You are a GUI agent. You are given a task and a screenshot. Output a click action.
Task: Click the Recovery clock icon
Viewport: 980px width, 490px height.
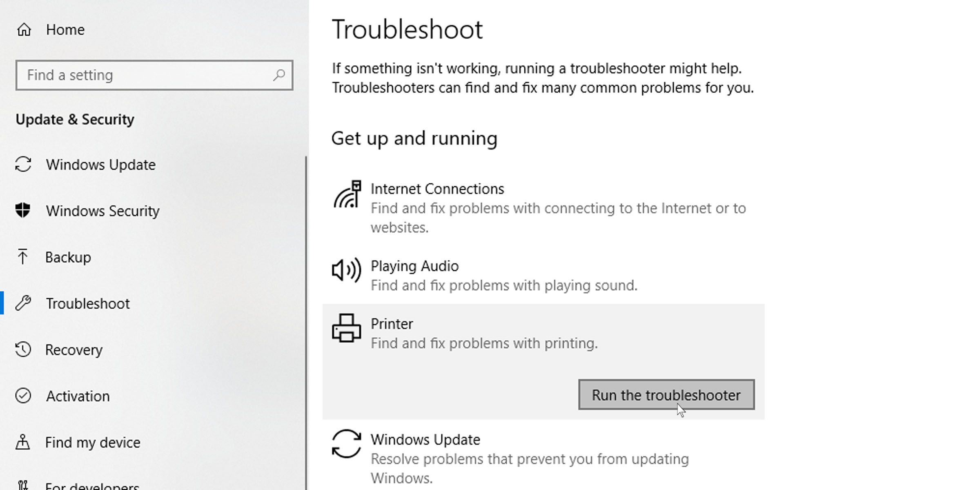(x=23, y=350)
